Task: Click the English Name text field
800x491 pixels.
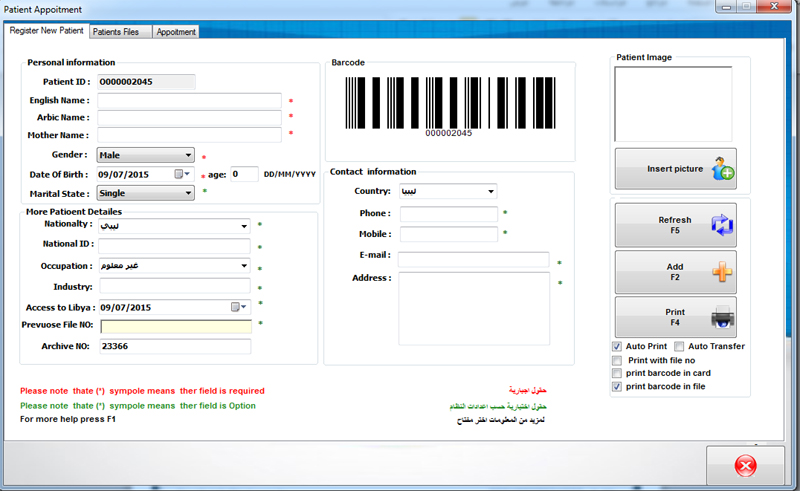Action: (189, 101)
